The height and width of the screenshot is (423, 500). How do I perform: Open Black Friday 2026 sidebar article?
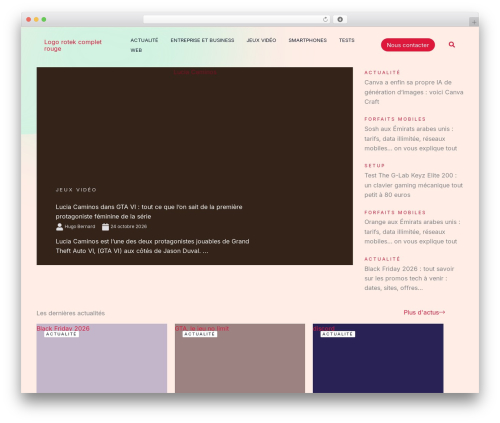(409, 278)
